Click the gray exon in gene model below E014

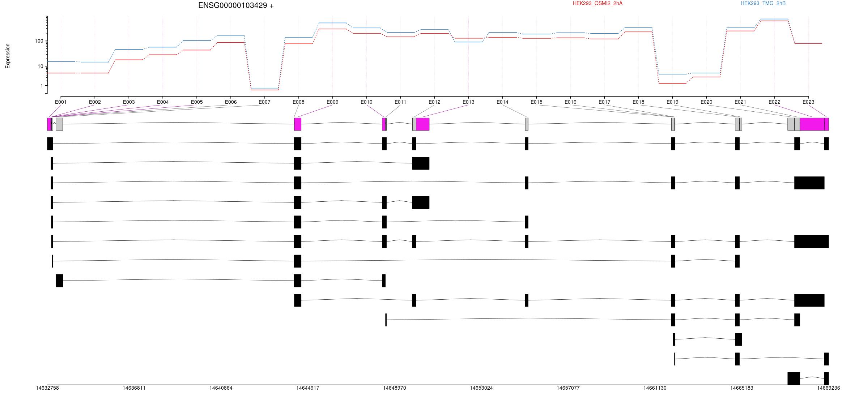pyautogui.click(x=527, y=124)
